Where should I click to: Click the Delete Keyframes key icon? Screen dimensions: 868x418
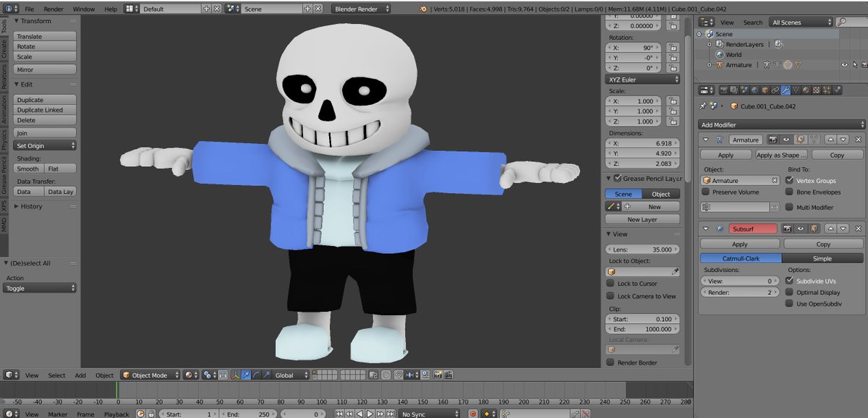[585, 414]
